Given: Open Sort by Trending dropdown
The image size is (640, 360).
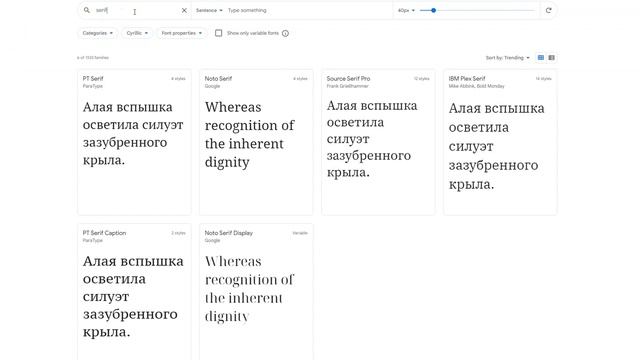Looking at the screenshot, I should click(x=507, y=58).
